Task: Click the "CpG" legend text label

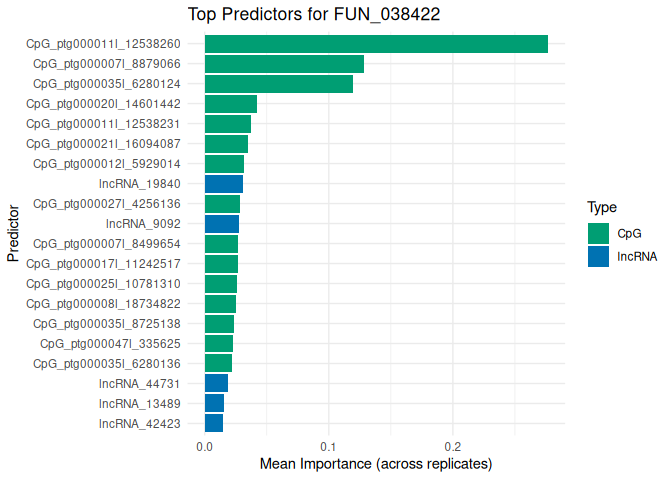Action: [x=629, y=233]
